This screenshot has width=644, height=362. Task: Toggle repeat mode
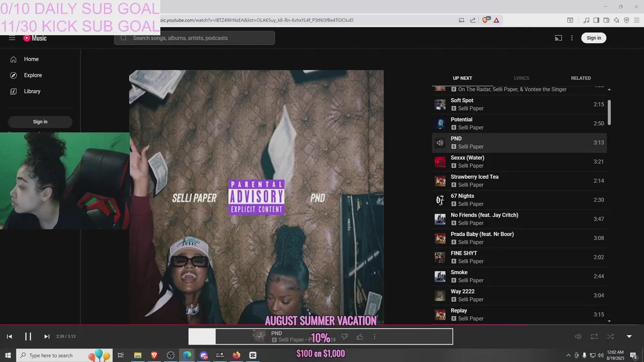click(594, 337)
